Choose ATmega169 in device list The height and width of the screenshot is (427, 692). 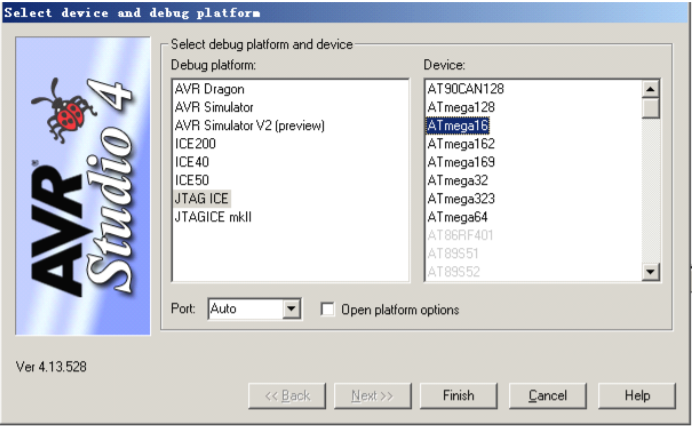click(461, 162)
